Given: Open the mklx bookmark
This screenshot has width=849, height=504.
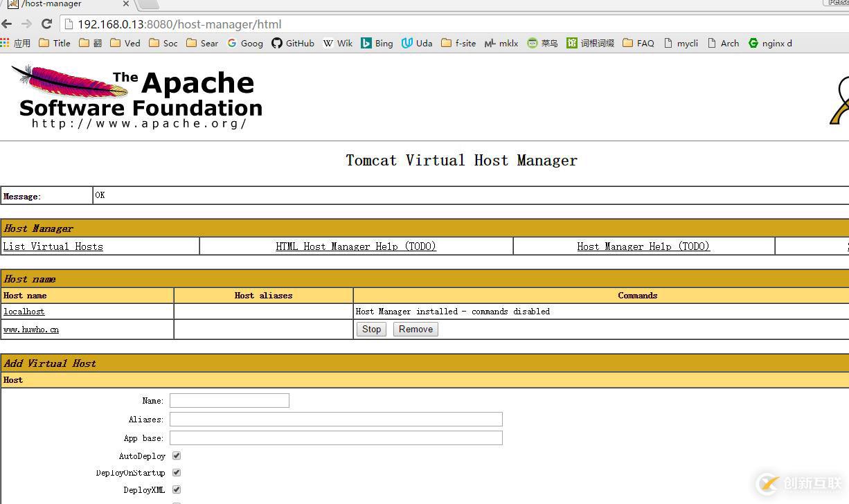Looking at the screenshot, I should (x=501, y=43).
